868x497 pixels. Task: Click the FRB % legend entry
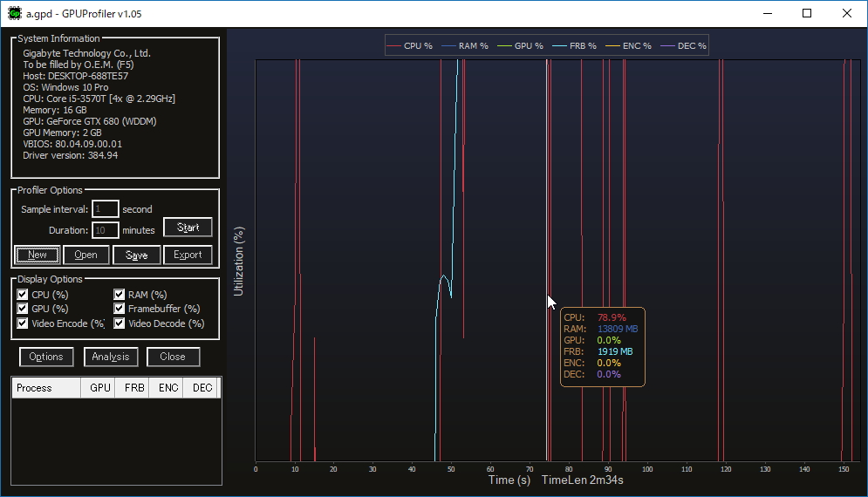(575, 46)
